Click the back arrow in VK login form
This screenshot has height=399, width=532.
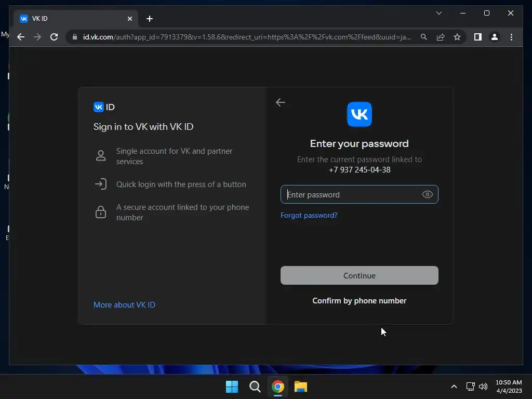tap(280, 102)
